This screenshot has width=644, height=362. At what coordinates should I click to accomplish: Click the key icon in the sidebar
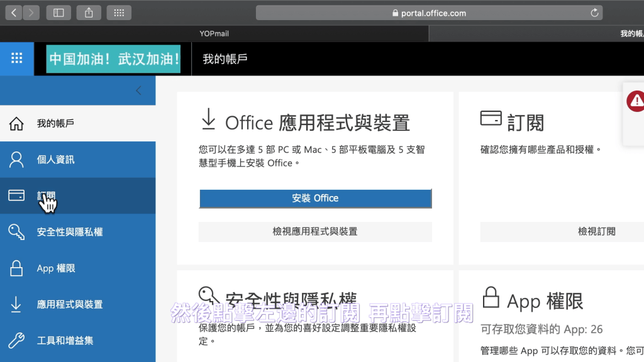(x=16, y=232)
